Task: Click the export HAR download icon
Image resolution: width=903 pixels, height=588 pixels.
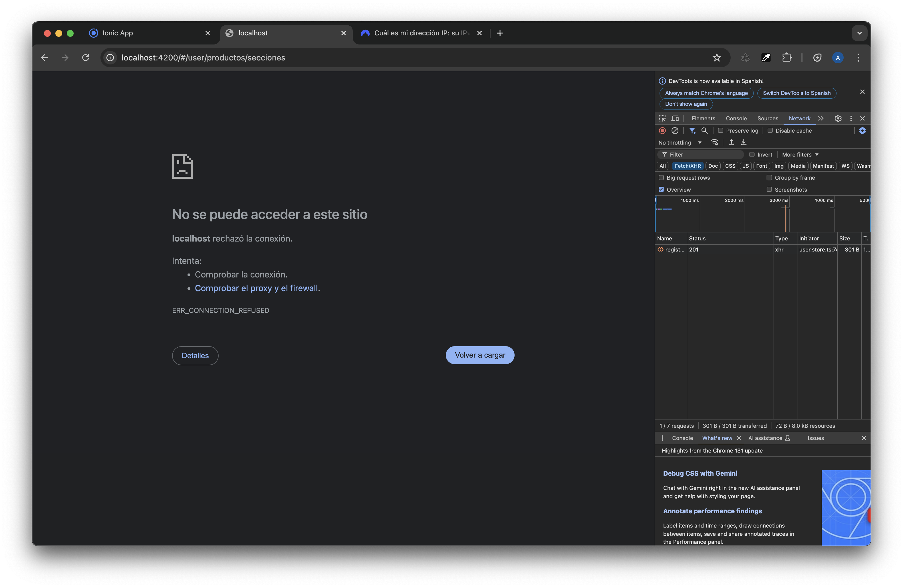Action: tap(744, 142)
